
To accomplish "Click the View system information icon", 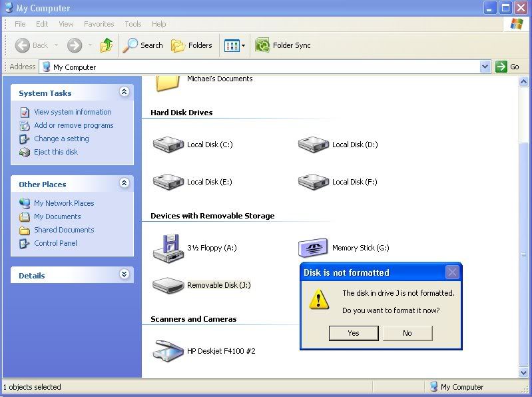I will click(x=25, y=112).
